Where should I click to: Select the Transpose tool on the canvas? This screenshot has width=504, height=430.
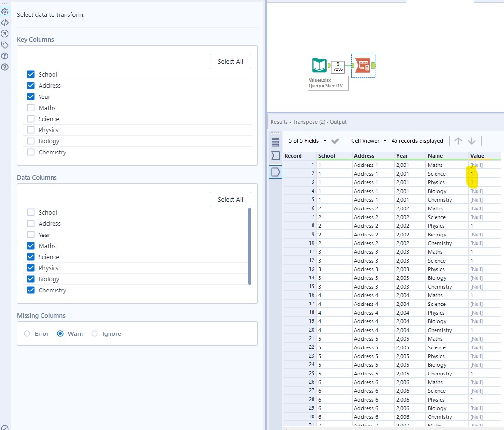[363, 66]
